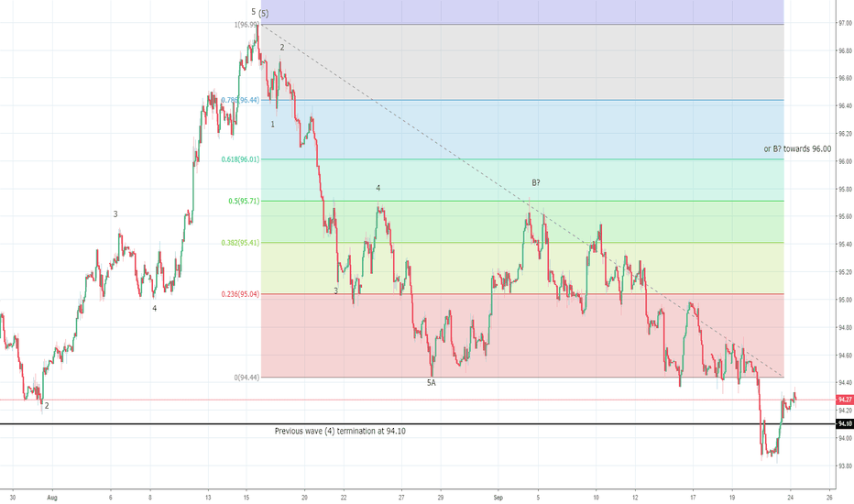This screenshot has width=854, height=504.
Task: Click the 95.40 price axis label
Action: [x=845, y=244]
